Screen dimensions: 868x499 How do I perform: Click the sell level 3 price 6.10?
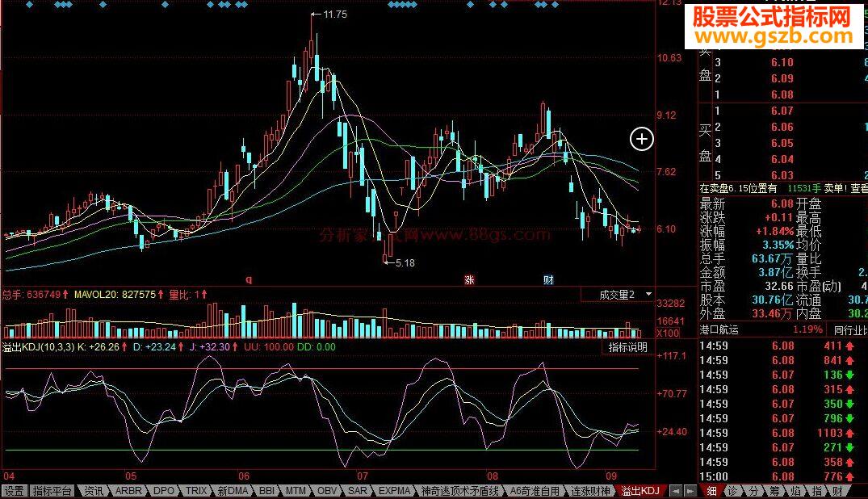(782, 63)
